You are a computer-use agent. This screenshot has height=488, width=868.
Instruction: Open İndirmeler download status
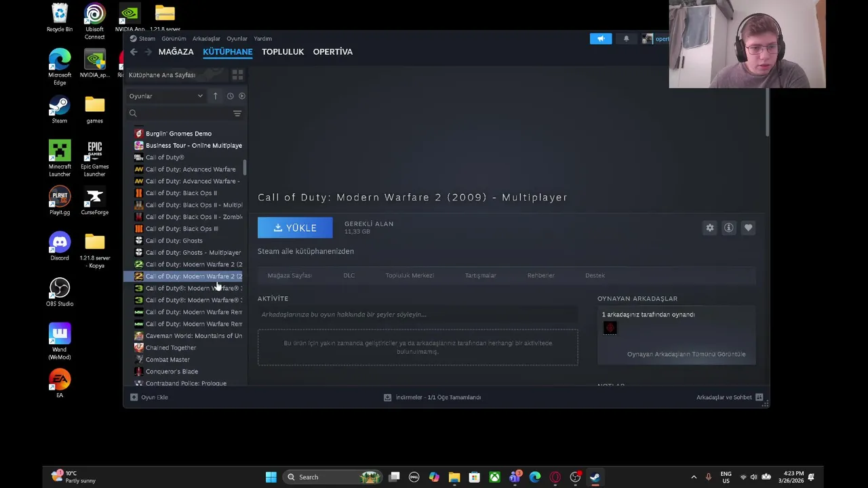pyautogui.click(x=432, y=397)
